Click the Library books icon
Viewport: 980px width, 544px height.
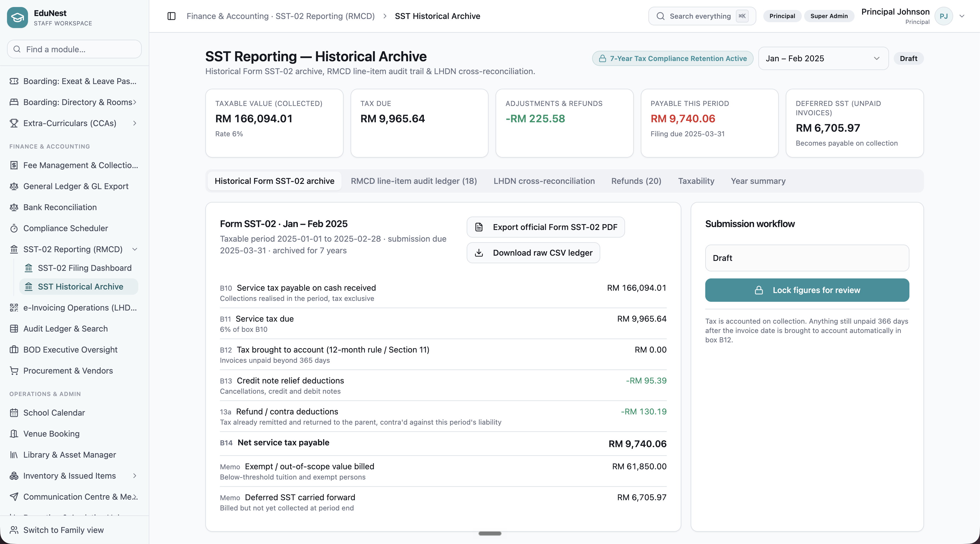14,454
